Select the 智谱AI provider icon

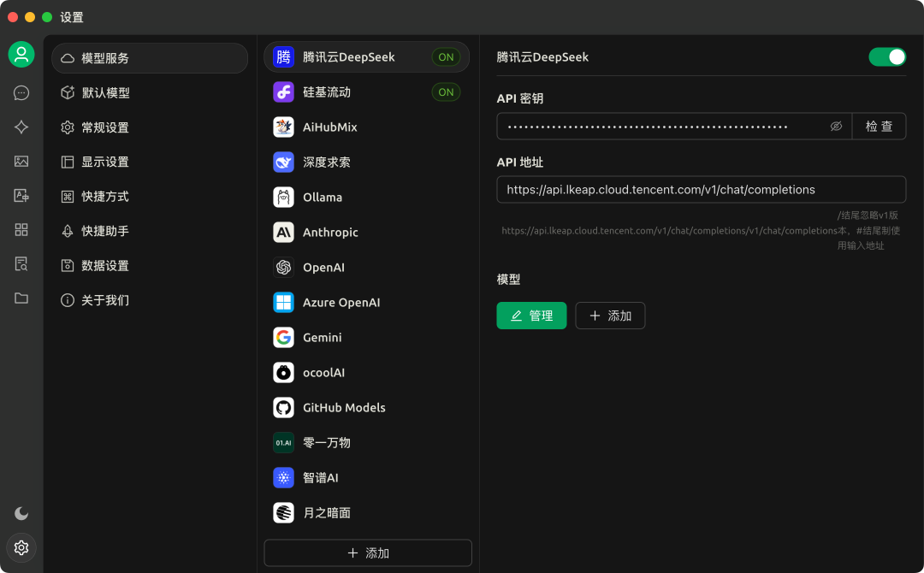click(x=283, y=477)
